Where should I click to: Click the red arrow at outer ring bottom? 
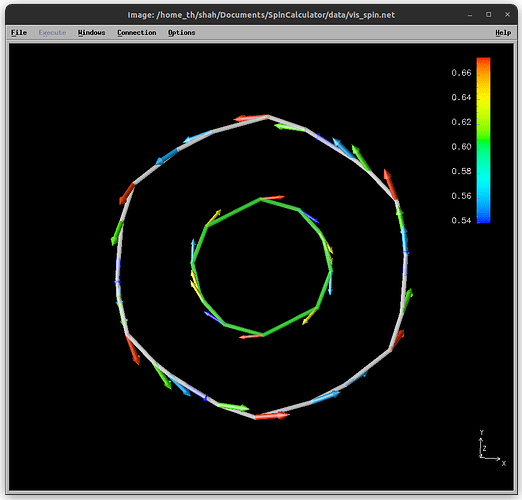click(x=272, y=416)
